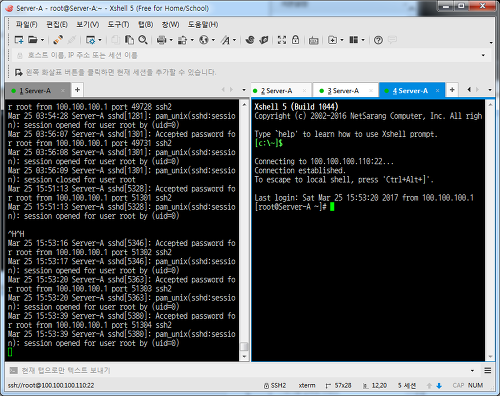Open the 탭(B) menu
Viewport: 500px width, 396px height.
[x=145, y=24]
